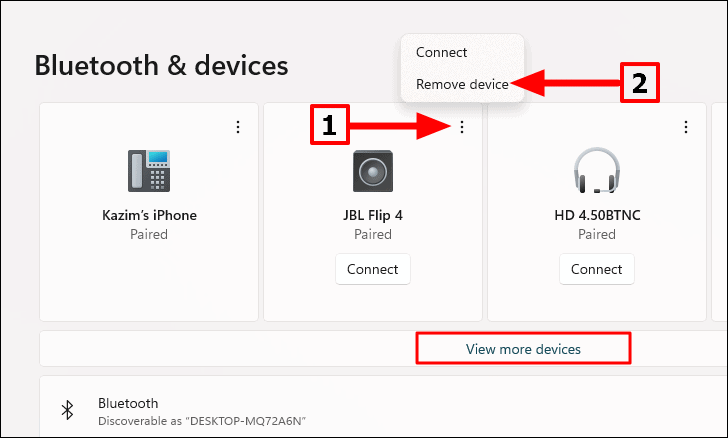Viewport: 728px width, 438px height.
Task: Click the JBL Flip 4 device name
Action: (x=373, y=215)
